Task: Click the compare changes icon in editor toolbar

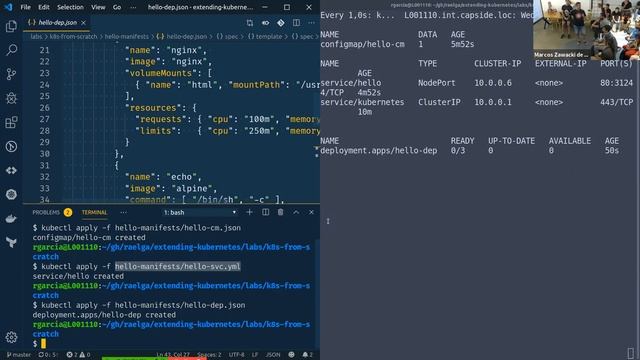Action: click(x=249, y=23)
